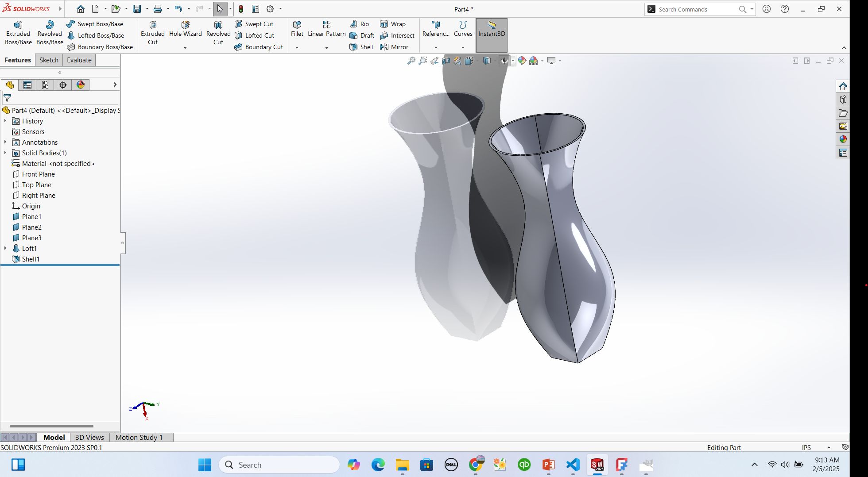Choose Swept Boss/Base feature
The width and height of the screenshot is (868, 477).
coord(95,24)
